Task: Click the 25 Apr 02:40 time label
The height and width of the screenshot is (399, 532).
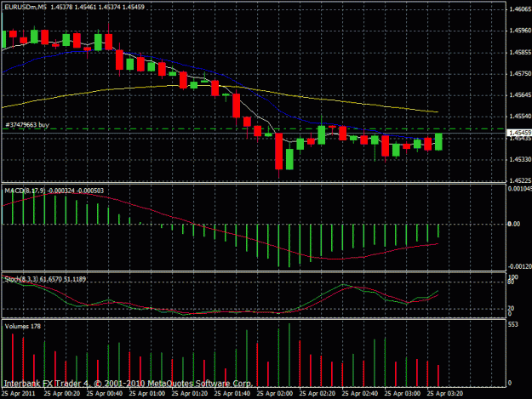Action: pos(360,394)
